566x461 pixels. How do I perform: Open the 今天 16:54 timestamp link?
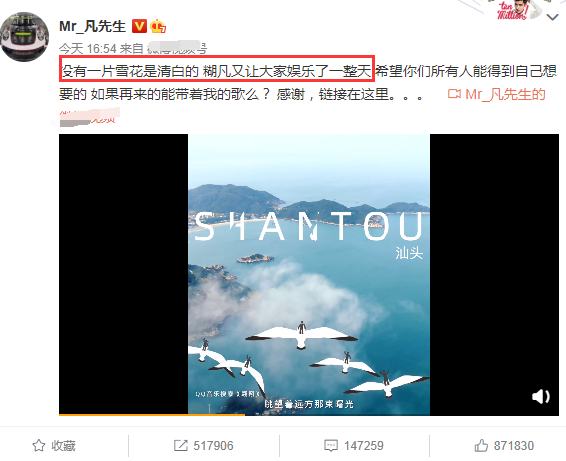coord(88,48)
